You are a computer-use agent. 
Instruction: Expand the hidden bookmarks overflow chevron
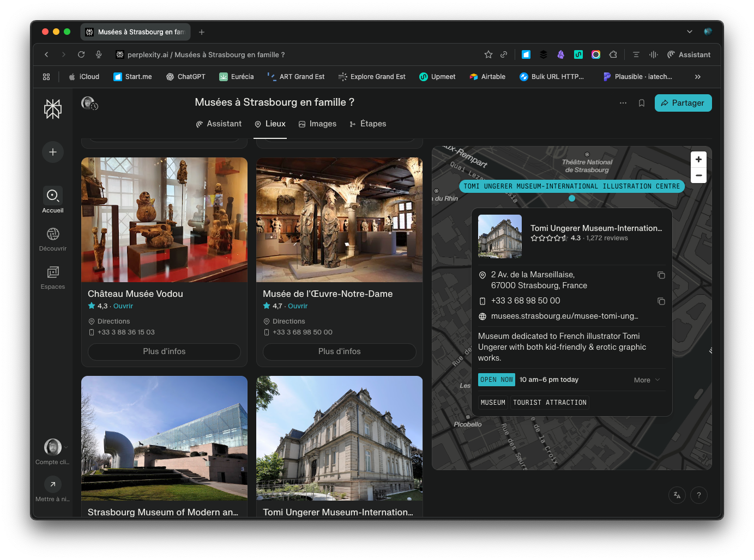tap(697, 77)
